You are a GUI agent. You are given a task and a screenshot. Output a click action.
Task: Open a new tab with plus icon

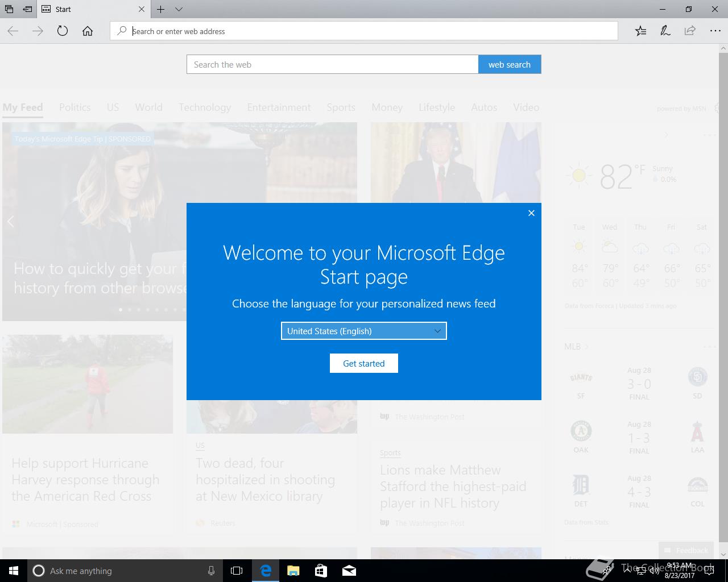(161, 9)
